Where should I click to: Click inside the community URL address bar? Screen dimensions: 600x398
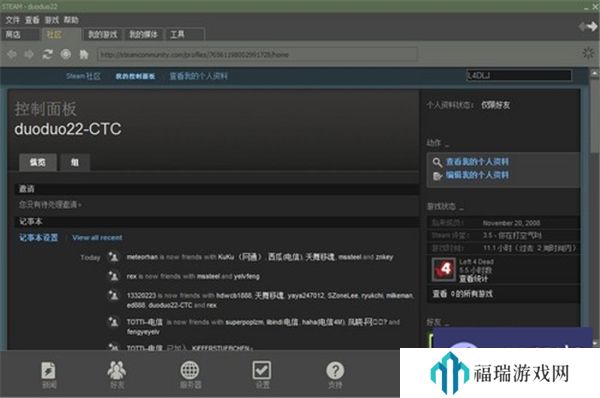[x=257, y=54]
